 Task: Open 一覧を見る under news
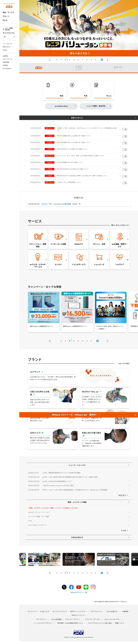tap(123, 495)
